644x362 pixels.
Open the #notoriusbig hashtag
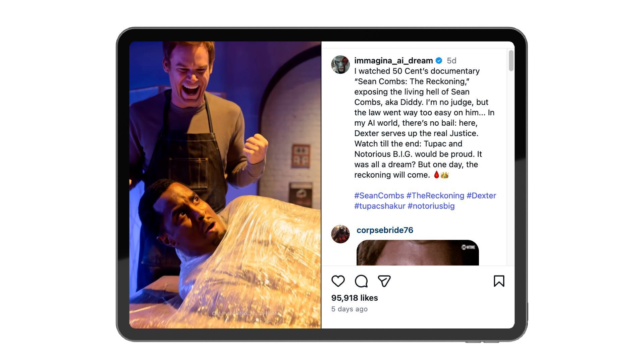[431, 206]
